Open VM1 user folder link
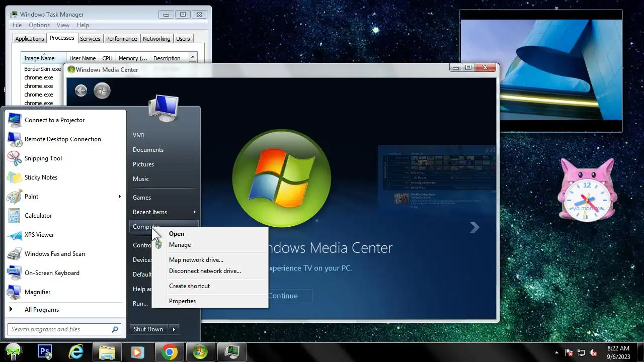Screen dimensions: 644x362 pyautogui.click(x=139, y=135)
